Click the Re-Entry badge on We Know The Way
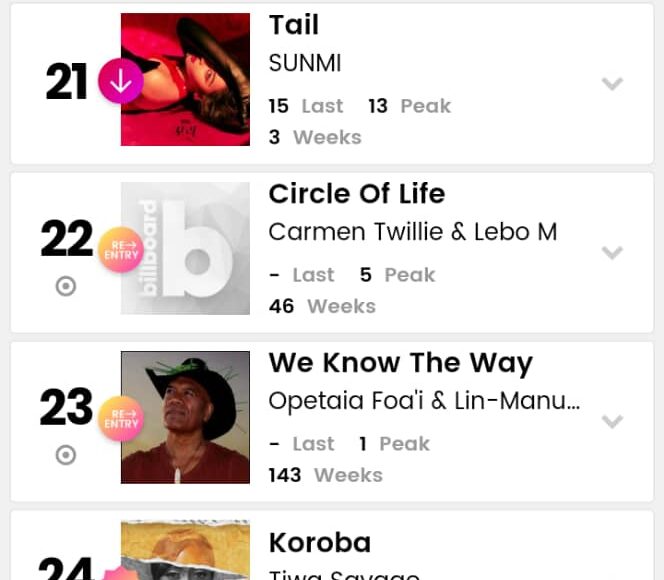This screenshot has height=580, width=664. [120, 418]
